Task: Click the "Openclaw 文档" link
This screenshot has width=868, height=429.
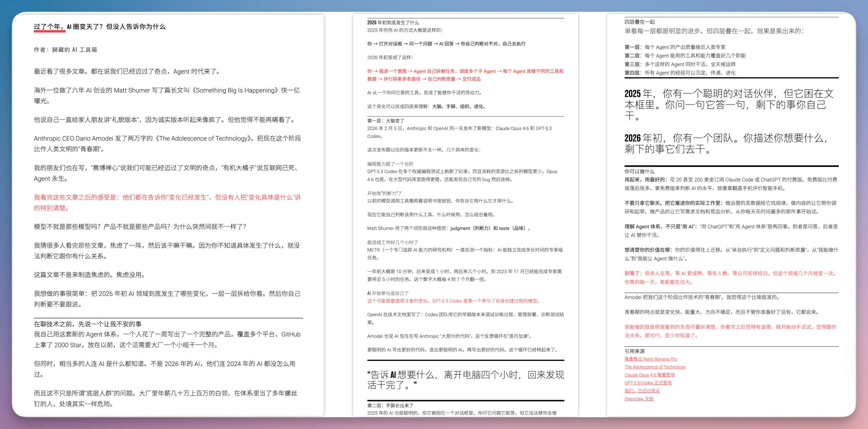Action: pyautogui.click(x=639, y=399)
